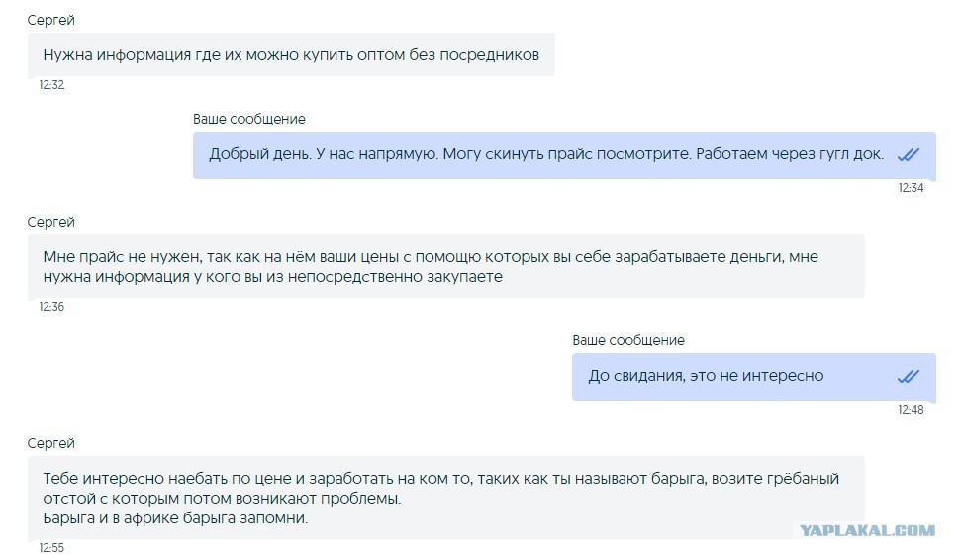Select the 'До свидания, это не интересно' bubble
Viewport: 961px width, 560px height.
(754, 377)
